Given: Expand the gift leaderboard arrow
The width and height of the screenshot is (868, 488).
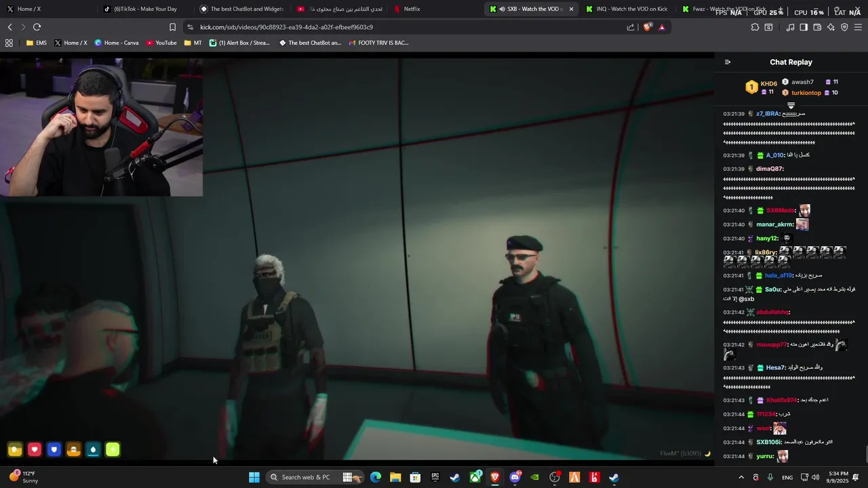Looking at the screenshot, I should click(x=791, y=105).
